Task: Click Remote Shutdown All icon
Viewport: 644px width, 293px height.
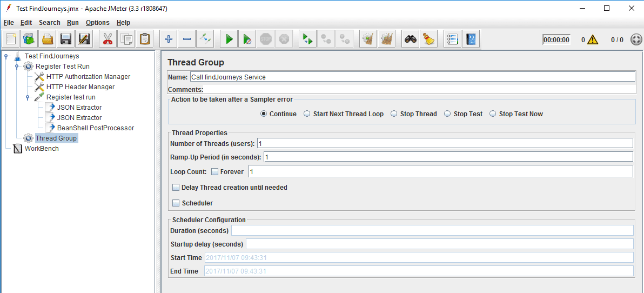Action: pos(344,39)
